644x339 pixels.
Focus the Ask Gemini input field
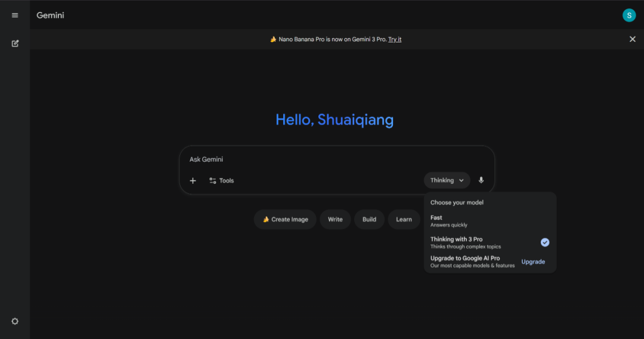(337, 159)
